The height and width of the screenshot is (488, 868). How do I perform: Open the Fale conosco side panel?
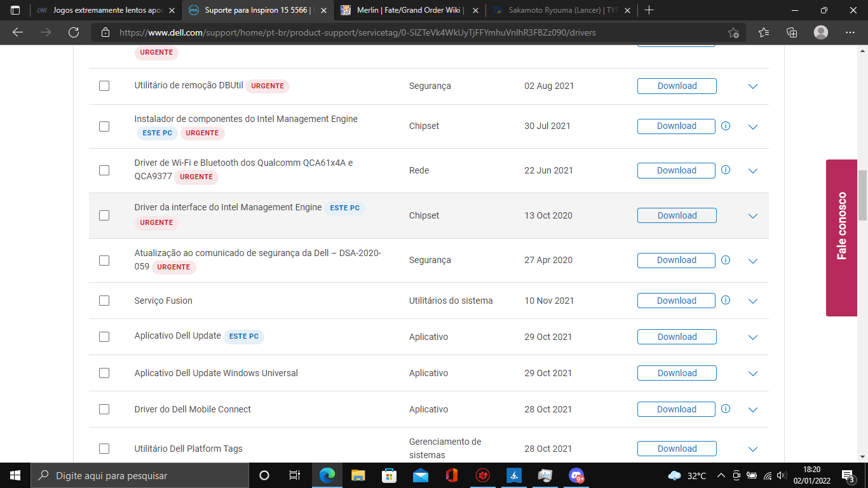click(x=842, y=238)
